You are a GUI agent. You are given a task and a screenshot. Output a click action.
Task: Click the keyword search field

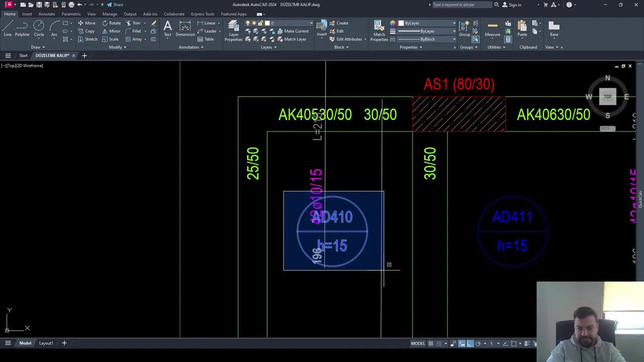pos(462,5)
